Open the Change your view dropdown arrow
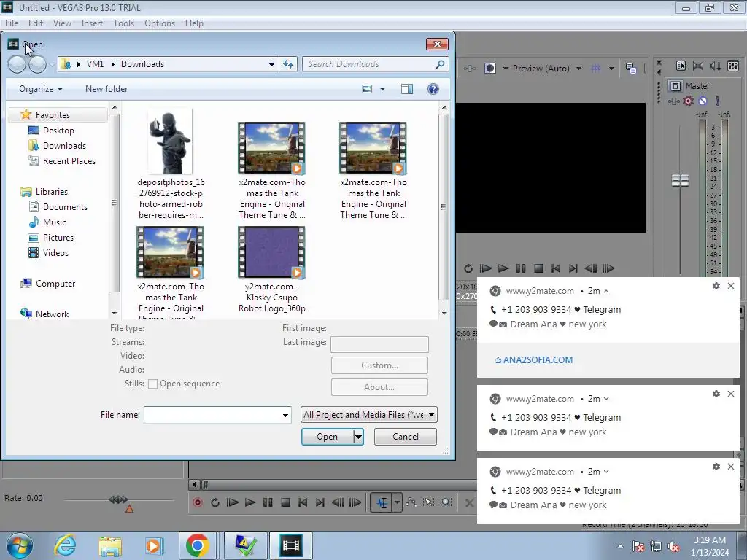This screenshot has height=560, width=747. (x=382, y=89)
